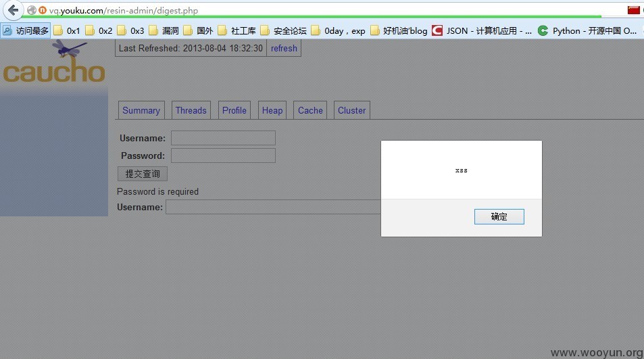Open the 访问最多 bookmark
The image size is (644, 359).
[26, 31]
